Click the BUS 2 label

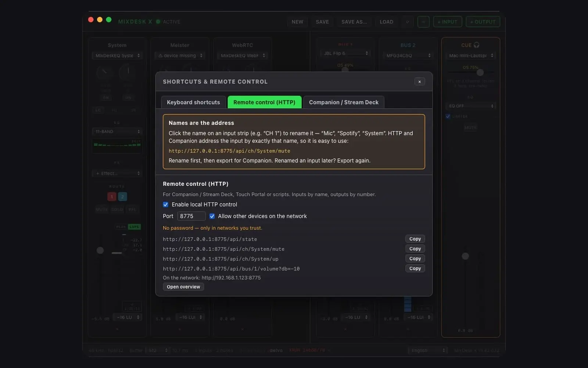click(x=408, y=45)
